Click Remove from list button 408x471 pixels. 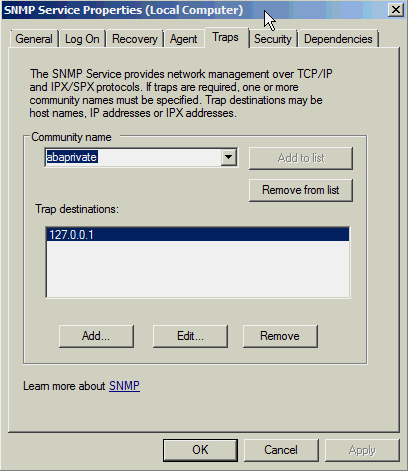301,190
